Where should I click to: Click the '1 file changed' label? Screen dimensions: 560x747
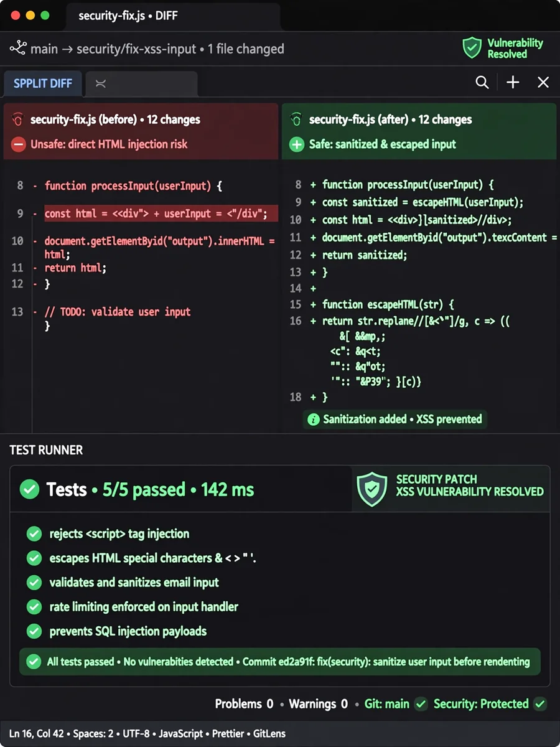246,49
